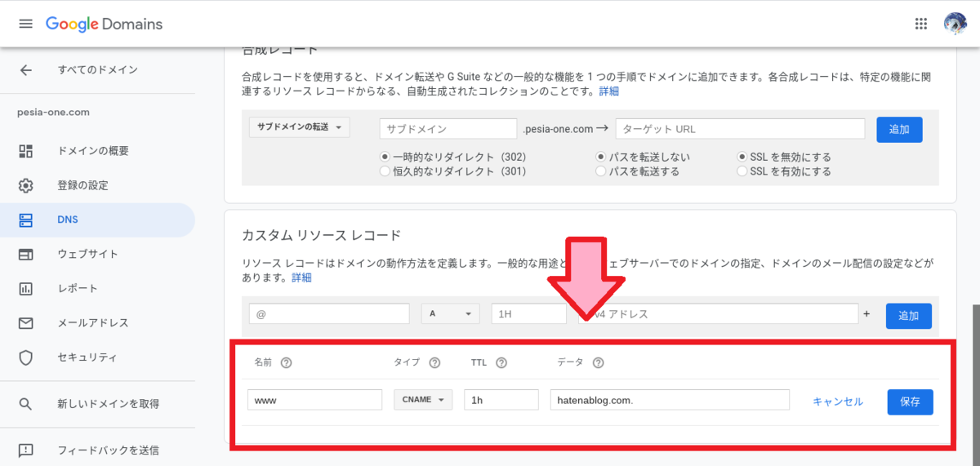Image resolution: width=980 pixels, height=466 pixels.
Task: Click the メールアドレス envelope icon
Action: coord(26,322)
